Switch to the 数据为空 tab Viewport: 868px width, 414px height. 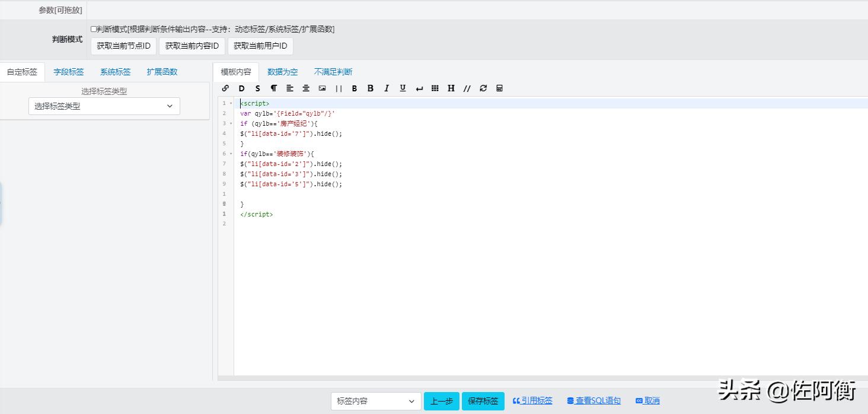pyautogui.click(x=283, y=71)
